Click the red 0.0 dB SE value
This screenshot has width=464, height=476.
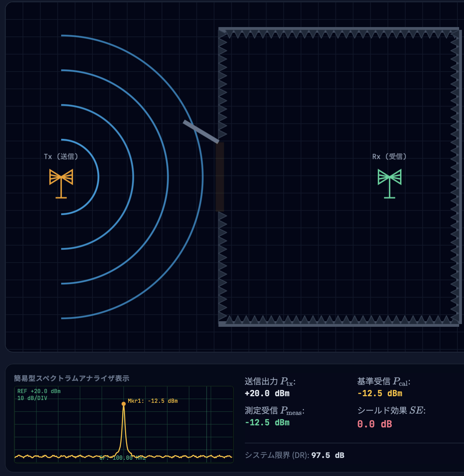(x=374, y=424)
